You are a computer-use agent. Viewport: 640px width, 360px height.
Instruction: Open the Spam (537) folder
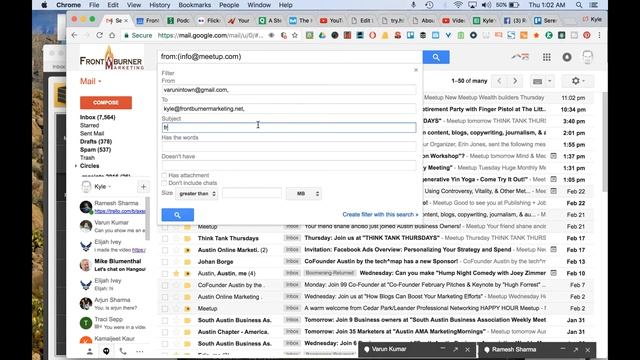[96, 150]
